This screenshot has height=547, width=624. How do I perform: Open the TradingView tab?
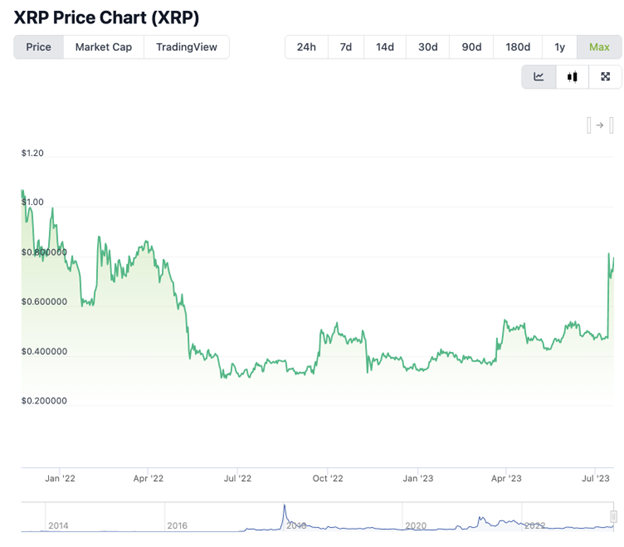186,47
